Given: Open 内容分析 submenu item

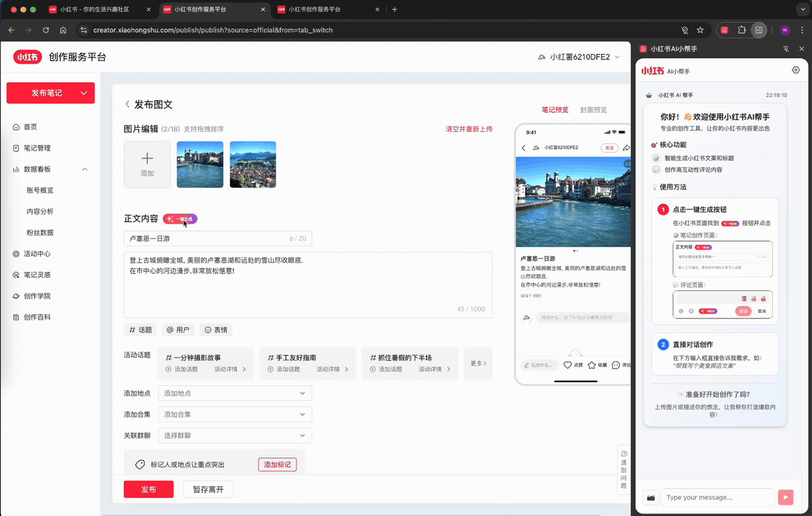Looking at the screenshot, I should pos(40,212).
